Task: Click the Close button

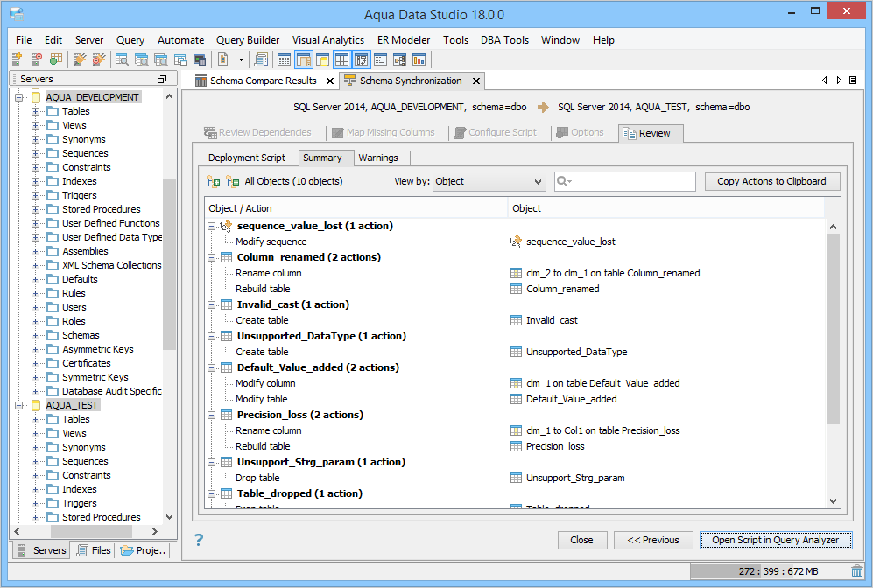Action: pyautogui.click(x=581, y=540)
